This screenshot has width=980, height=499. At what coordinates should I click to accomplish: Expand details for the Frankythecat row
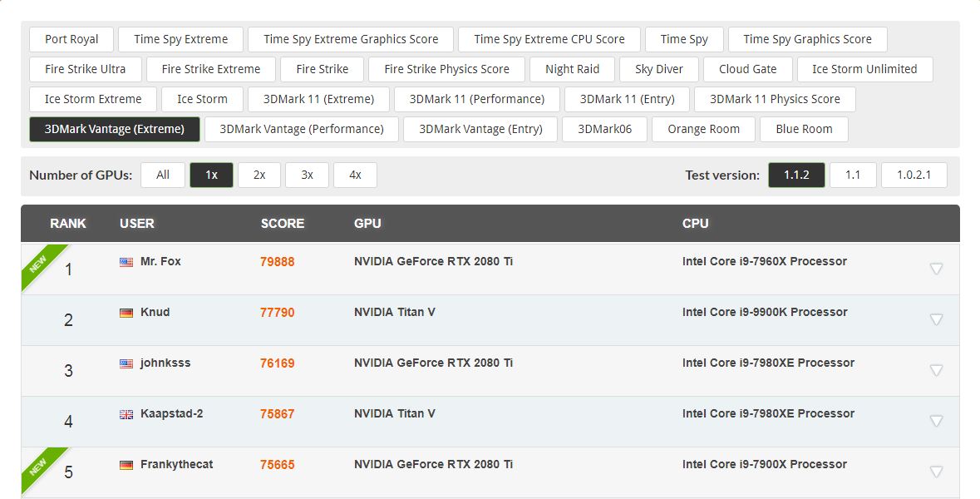coord(936,472)
